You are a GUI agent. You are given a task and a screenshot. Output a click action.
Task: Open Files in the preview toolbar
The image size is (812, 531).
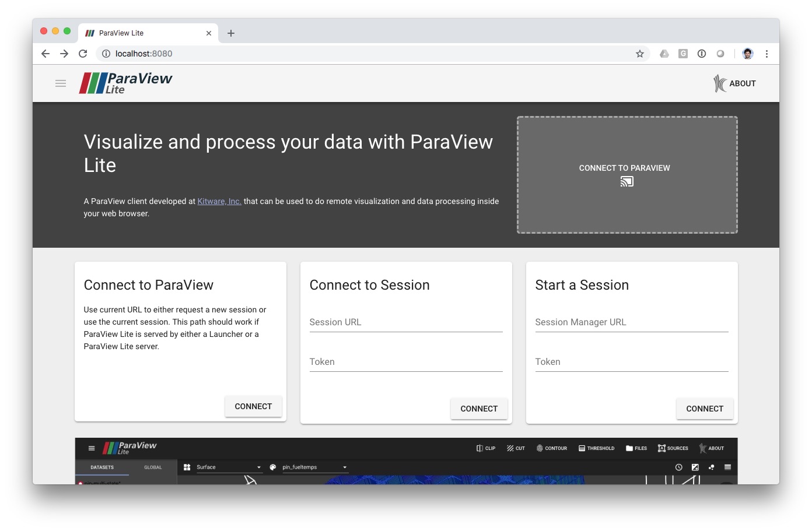coord(636,448)
